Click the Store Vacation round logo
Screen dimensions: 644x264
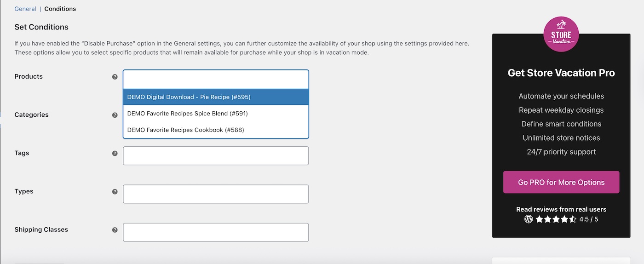coord(561,34)
